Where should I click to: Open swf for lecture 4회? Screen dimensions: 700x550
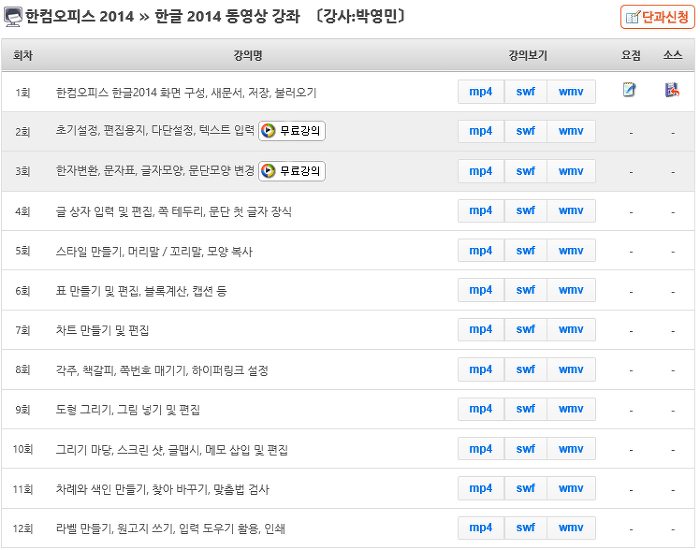click(525, 210)
